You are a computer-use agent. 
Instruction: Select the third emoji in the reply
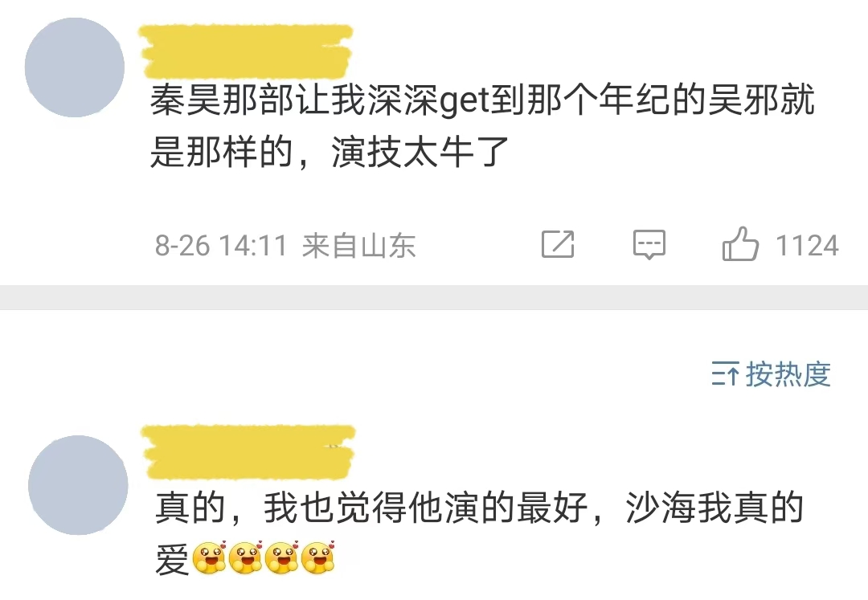[x=282, y=557]
